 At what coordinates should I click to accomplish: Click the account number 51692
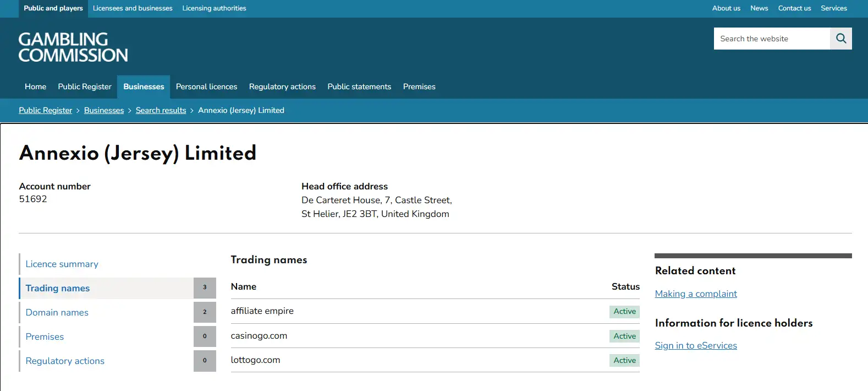click(x=33, y=199)
